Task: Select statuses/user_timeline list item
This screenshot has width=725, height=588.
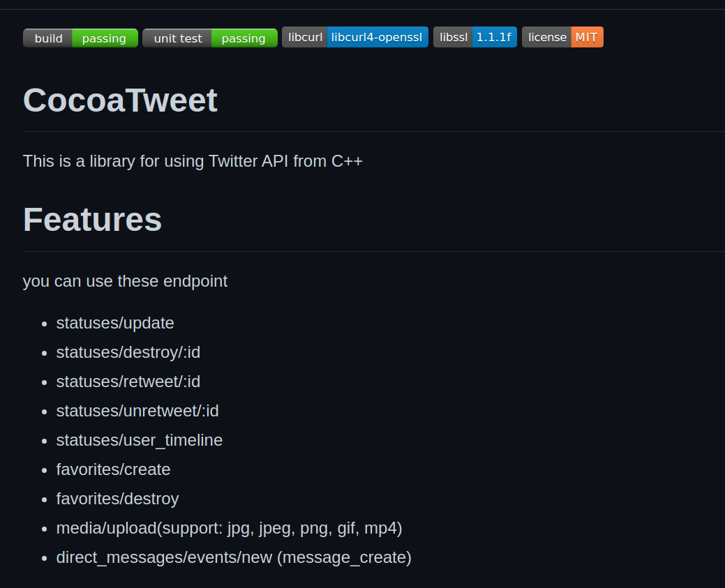Action: coord(139,440)
